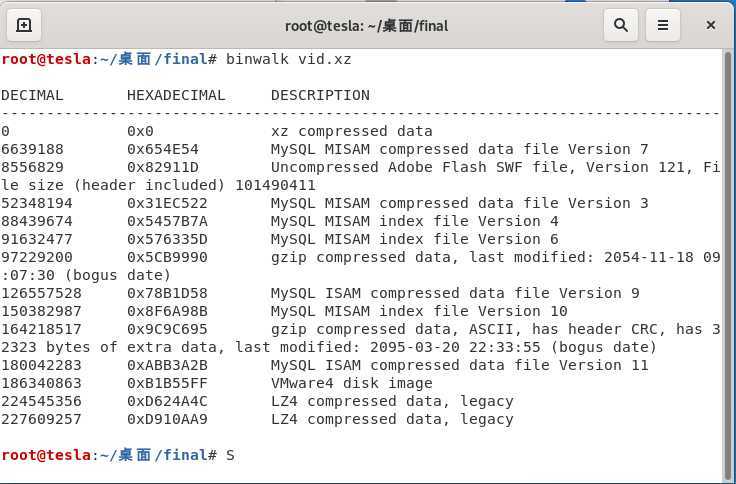The height and width of the screenshot is (484, 736).
Task: Click the binwalk vid.xz command text
Action: 288,60
